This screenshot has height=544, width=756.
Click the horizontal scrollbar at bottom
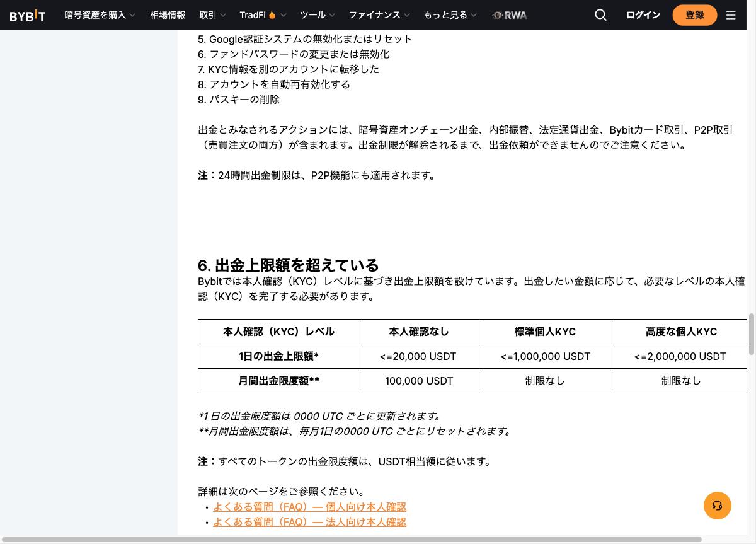click(352, 540)
